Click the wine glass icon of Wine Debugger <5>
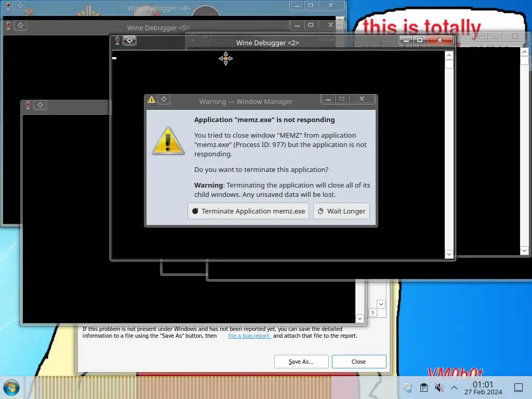The height and width of the screenshot is (399, 532). (x=8, y=25)
